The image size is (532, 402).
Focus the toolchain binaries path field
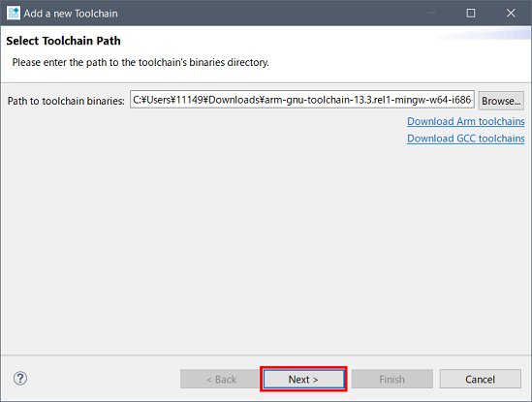coord(302,100)
